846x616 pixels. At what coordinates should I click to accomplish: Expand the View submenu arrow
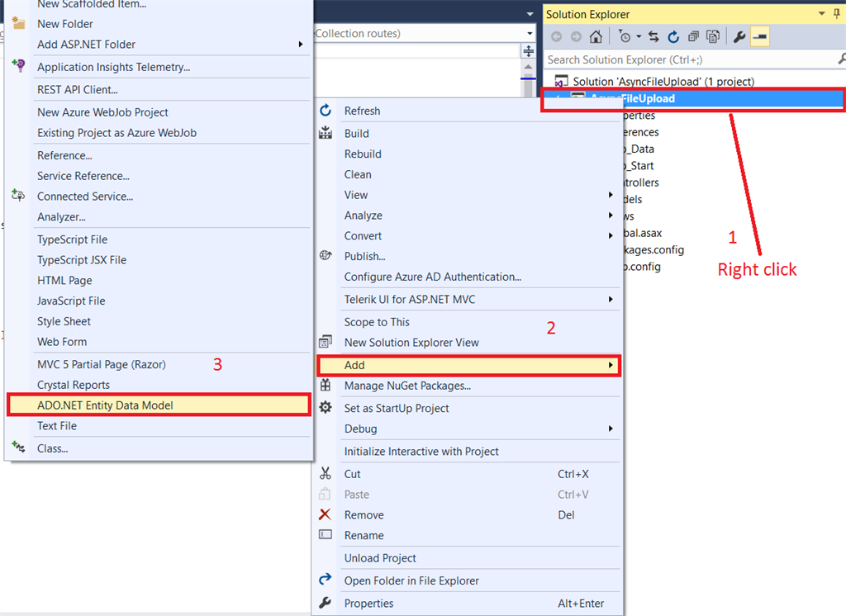611,195
